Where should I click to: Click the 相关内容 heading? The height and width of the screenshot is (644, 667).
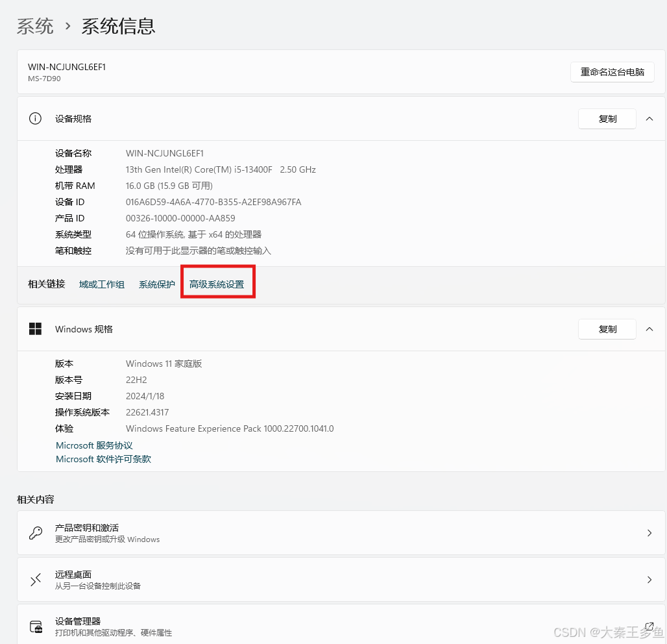(x=35, y=499)
